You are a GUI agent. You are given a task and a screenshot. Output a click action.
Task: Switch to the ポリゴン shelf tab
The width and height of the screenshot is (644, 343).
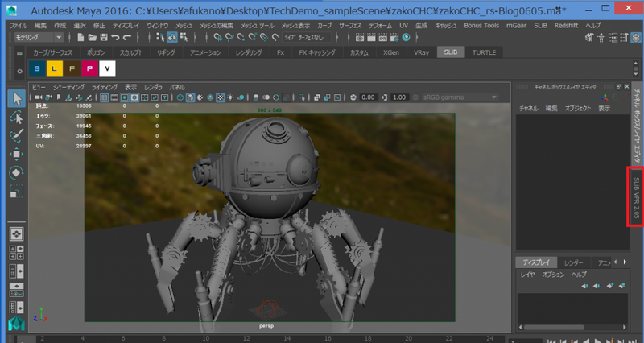pyautogui.click(x=96, y=52)
